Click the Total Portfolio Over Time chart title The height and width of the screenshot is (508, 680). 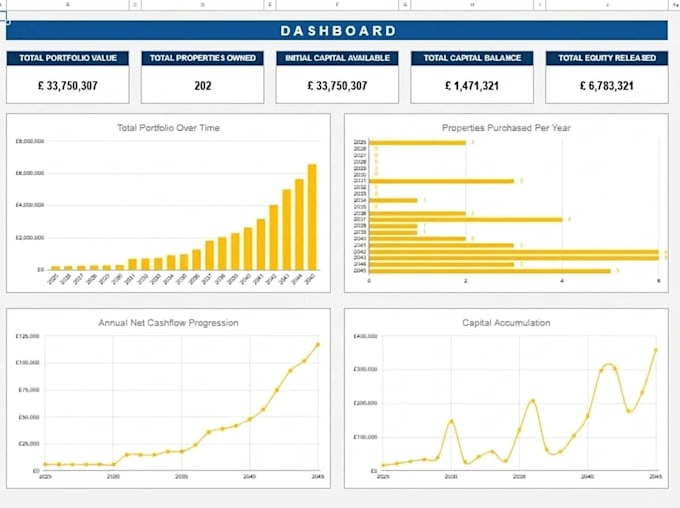pos(168,128)
